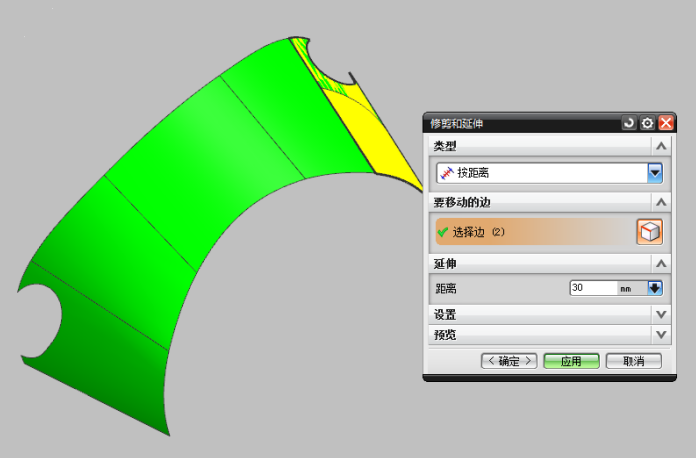Open the dialog settings gear icon
This screenshot has width=696, height=458.
(x=648, y=123)
